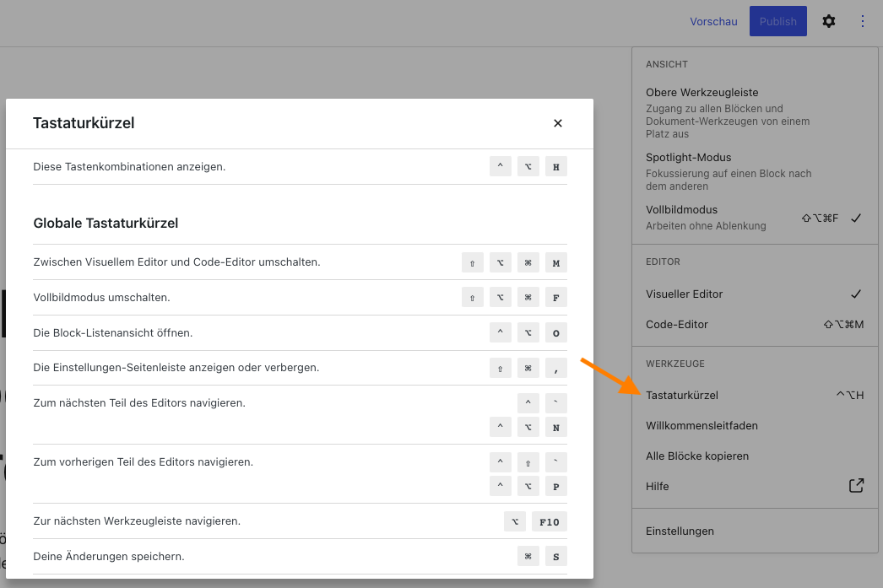This screenshot has height=588, width=883.
Task: Click the three-dot options menu icon
Action: click(862, 21)
